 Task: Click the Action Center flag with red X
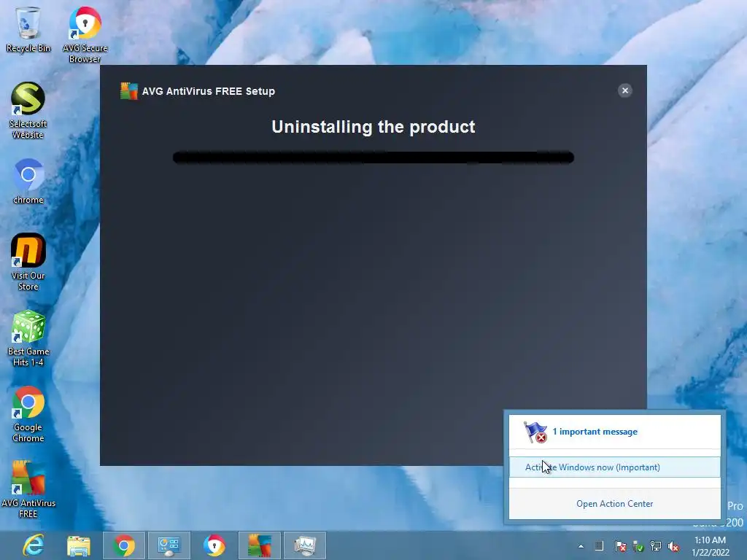tap(535, 432)
